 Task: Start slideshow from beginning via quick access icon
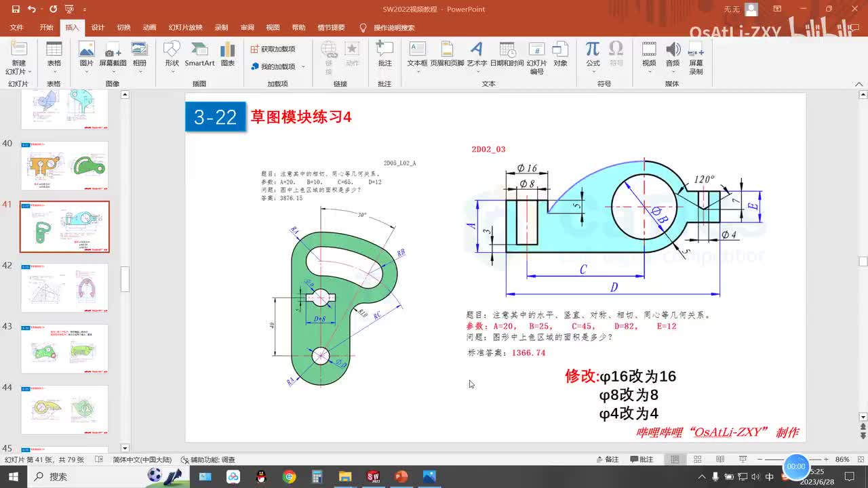tap(68, 9)
